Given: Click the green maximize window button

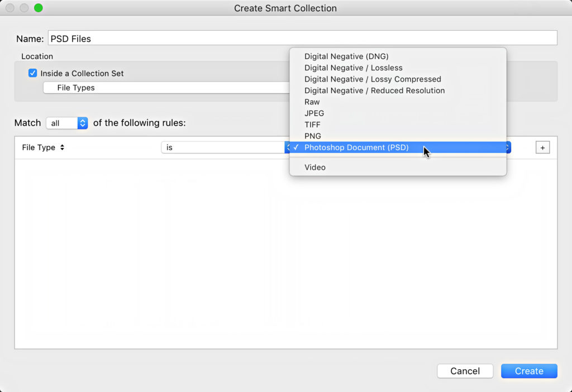Looking at the screenshot, I should (38, 8).
